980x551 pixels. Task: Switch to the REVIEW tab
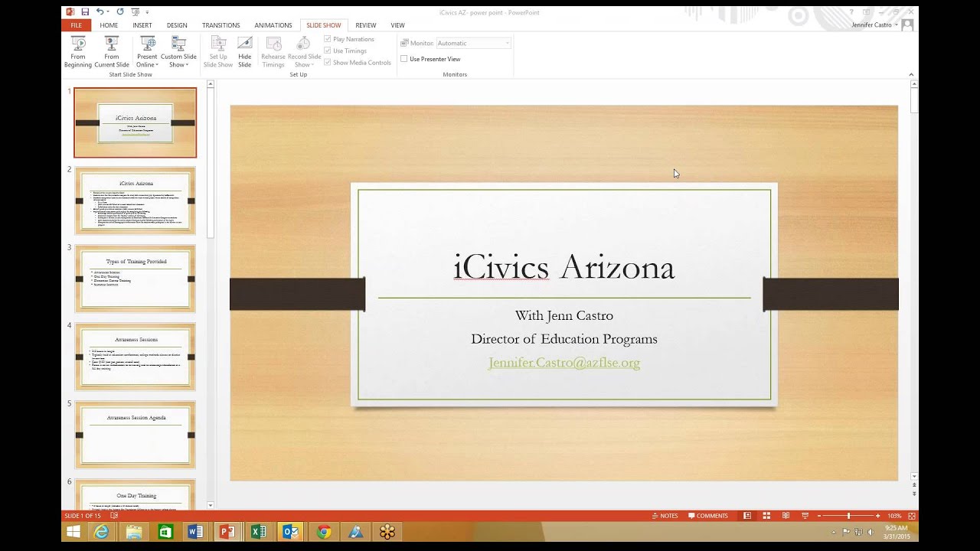pyautogui.click(x=365, y=25)
